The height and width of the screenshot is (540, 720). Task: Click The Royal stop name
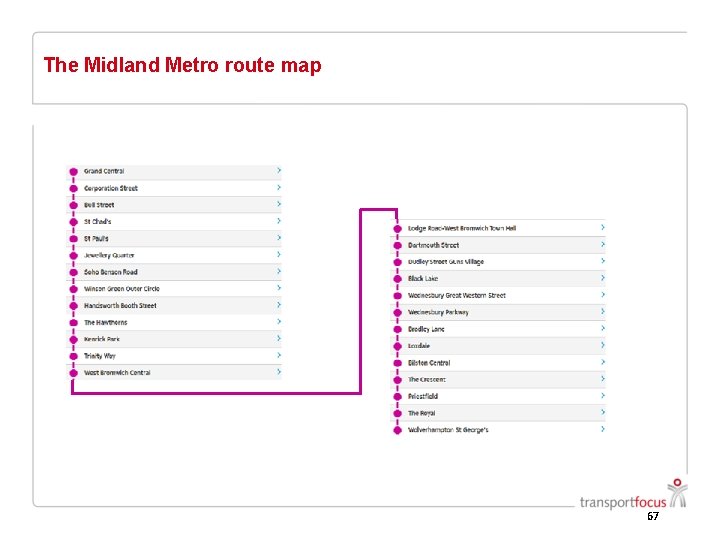tap(422, 413)
